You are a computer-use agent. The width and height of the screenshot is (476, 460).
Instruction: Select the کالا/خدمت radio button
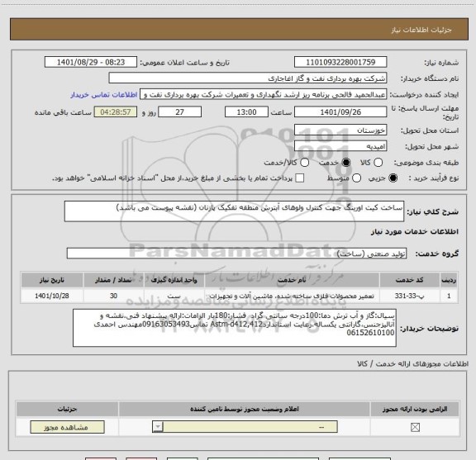304,163
